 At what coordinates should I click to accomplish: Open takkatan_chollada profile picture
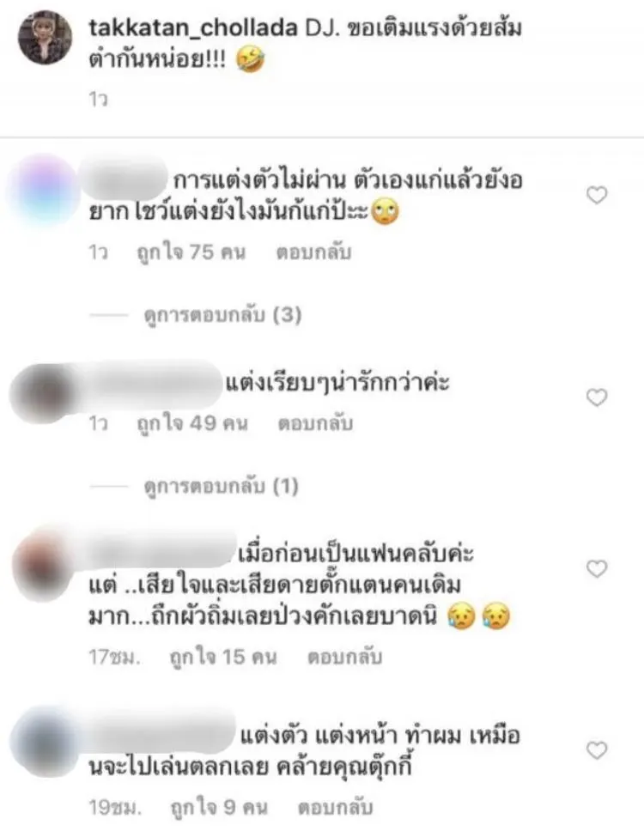45,38
